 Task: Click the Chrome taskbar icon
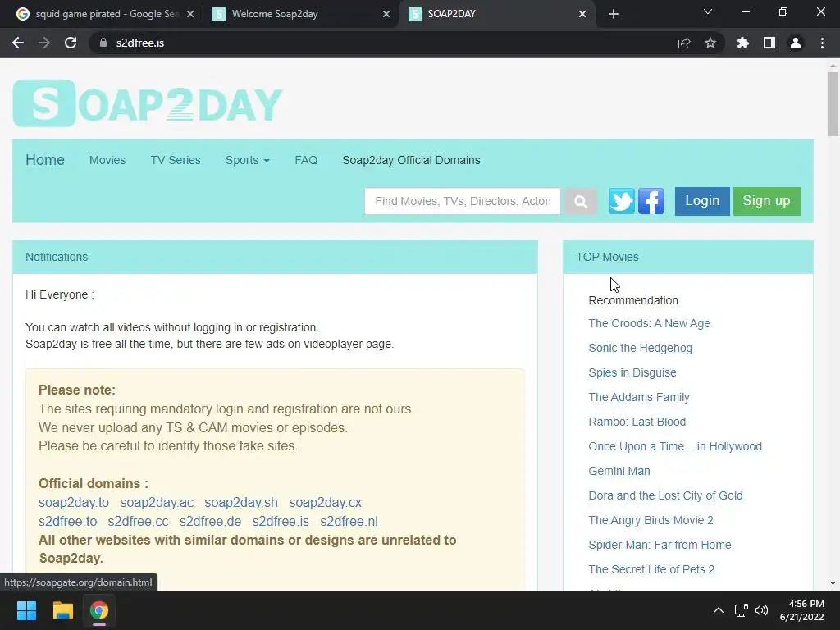[99, 610]
